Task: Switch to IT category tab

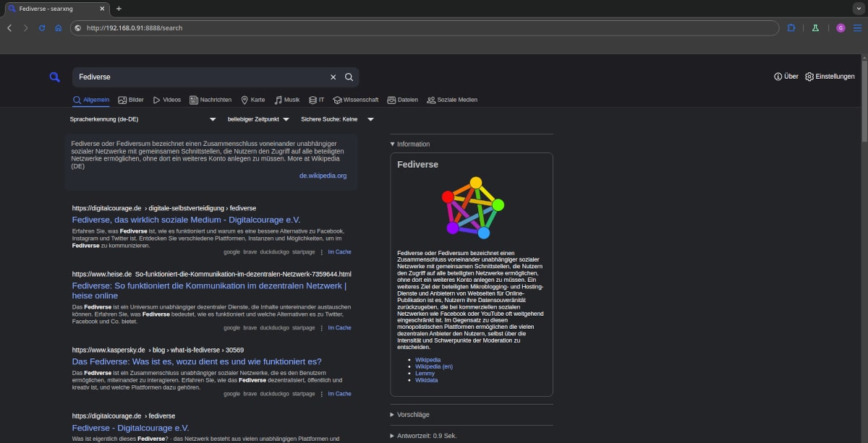Action: click(316, 100)
